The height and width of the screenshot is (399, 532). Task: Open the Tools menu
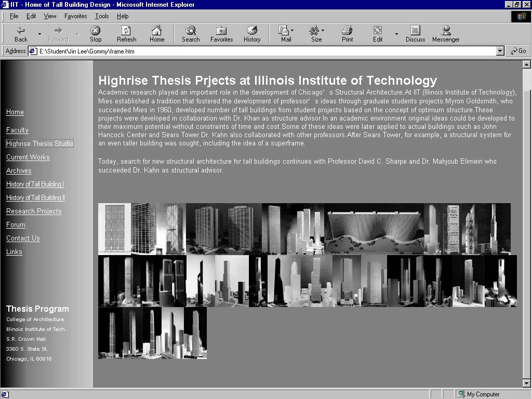[102, 16]
